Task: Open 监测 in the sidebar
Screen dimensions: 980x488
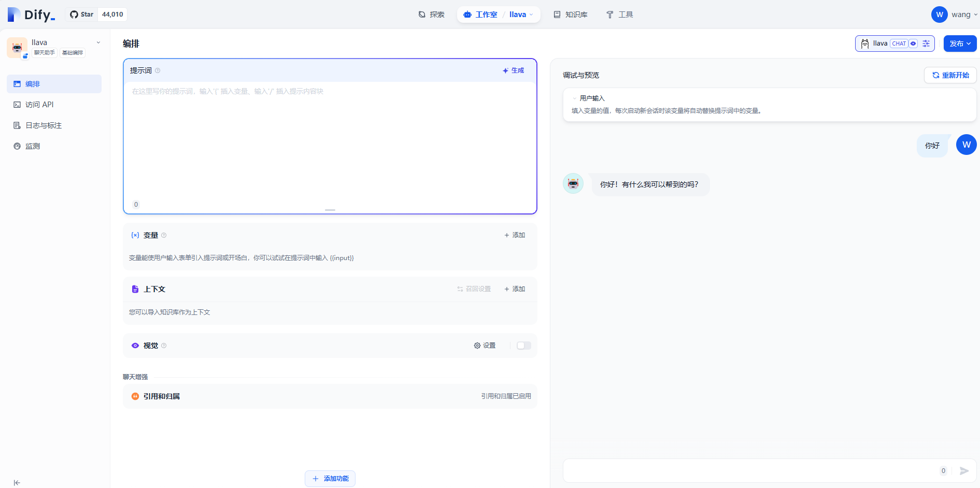Action: [x=54, y=146]
